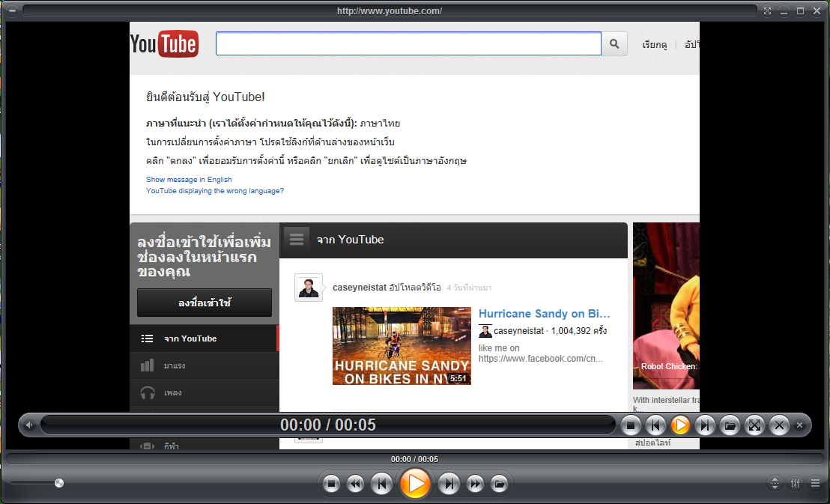The width and height of the screenshot is (830, 504).
Task: Click the fullscreen arrows icon in title bar
Action: pos(768,10)
